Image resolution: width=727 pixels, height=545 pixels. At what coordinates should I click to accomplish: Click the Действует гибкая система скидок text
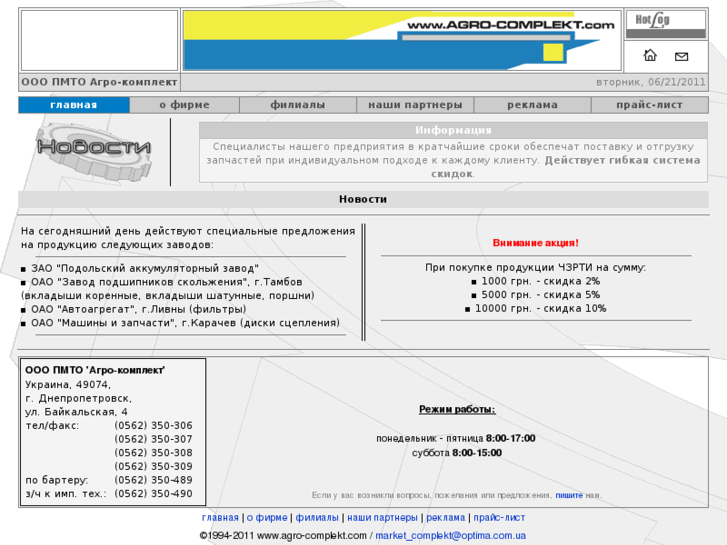[x=566, y=167]
